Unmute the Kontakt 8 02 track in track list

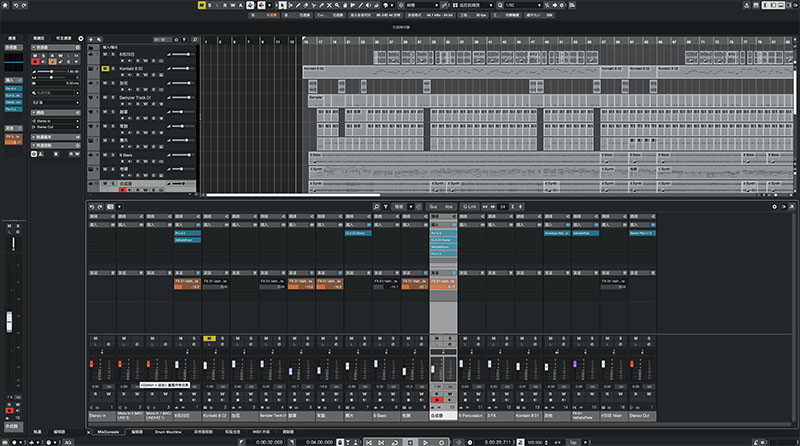point(105,68)
